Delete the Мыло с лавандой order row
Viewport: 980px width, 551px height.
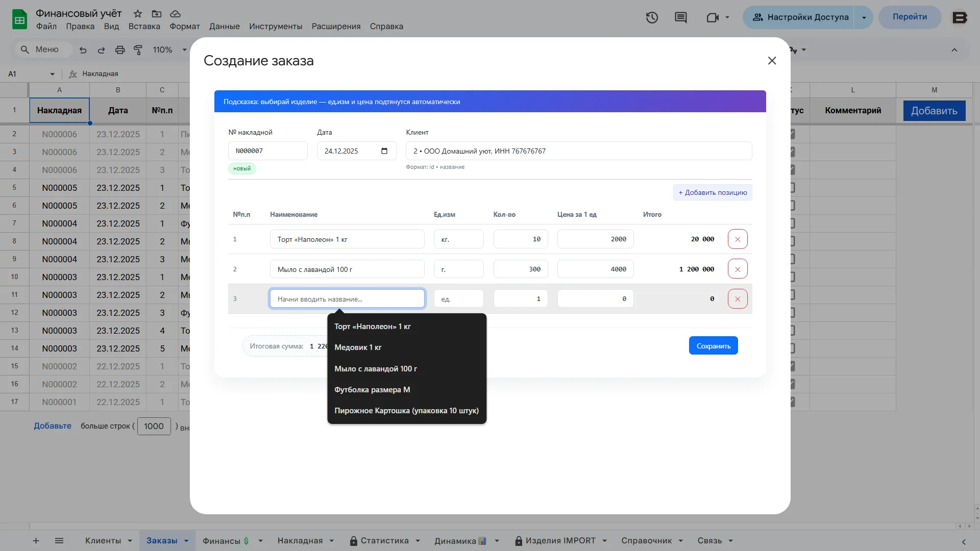(x=738, y=269)
